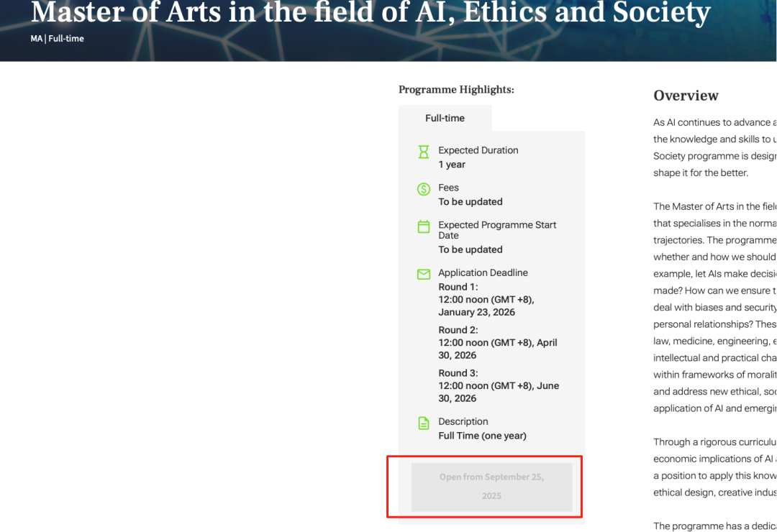Select the Round 2 deadline April 30, 2026
The width and height of the screenshot is (777, 532).
[498, 349]
